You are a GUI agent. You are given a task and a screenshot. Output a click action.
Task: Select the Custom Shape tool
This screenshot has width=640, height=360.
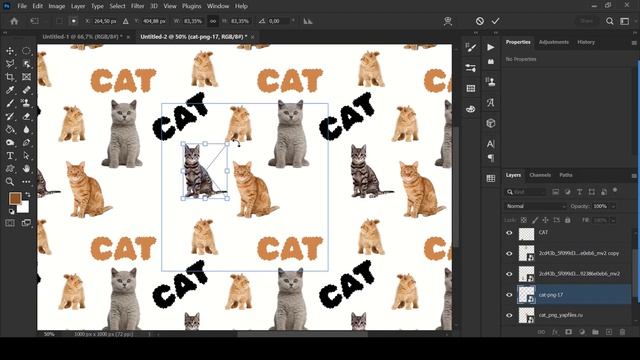[10, 169]
